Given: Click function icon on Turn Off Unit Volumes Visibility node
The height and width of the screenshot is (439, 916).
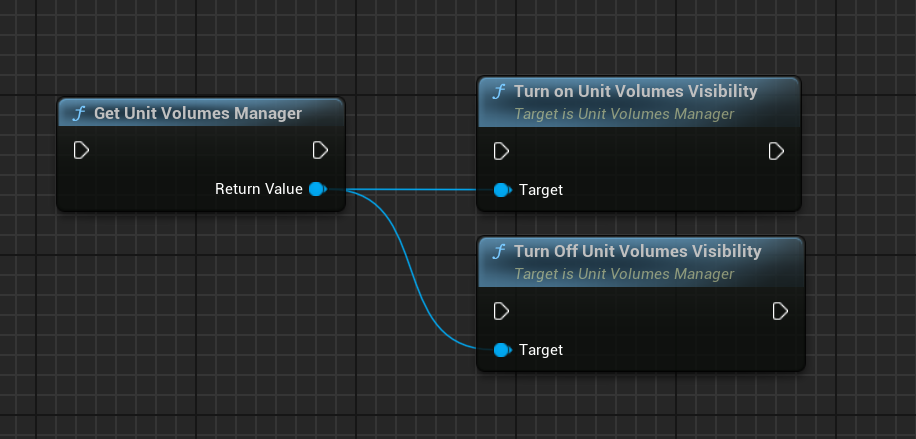Looking at the screenshot, I should point(498,252).
